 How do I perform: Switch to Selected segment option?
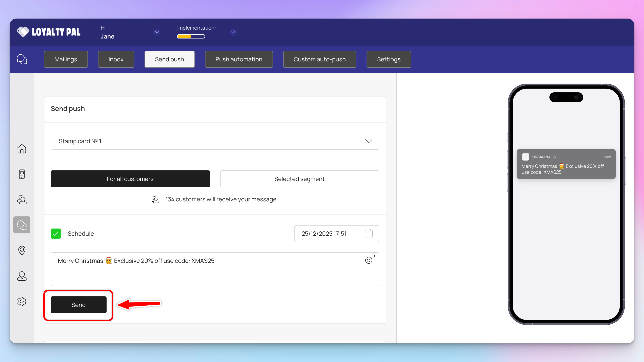tap(299, 179)
